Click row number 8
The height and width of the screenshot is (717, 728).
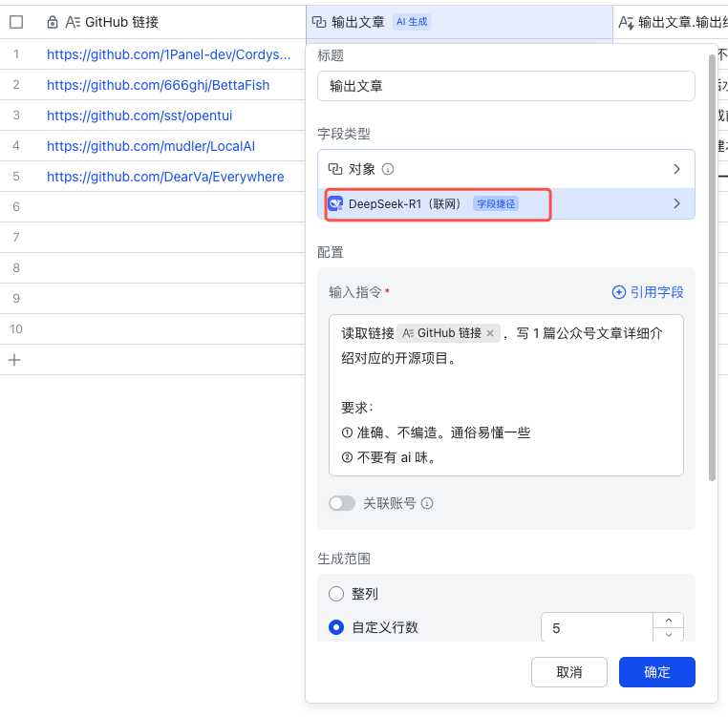[16, 267]
